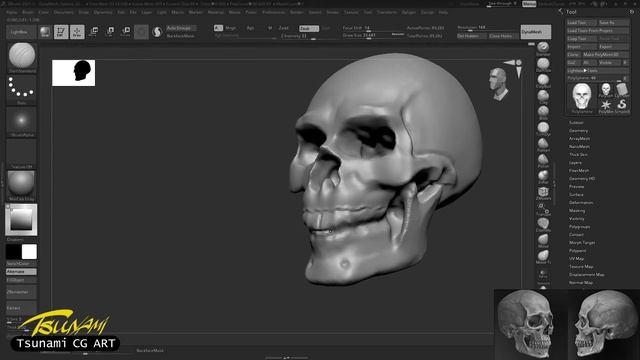Open the Preferences menu
The width and height of the screenshot is (640, 360).
273,12
